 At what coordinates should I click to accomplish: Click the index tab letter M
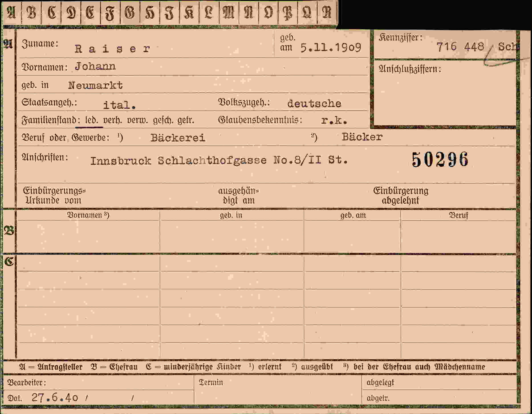pos(228,12)
